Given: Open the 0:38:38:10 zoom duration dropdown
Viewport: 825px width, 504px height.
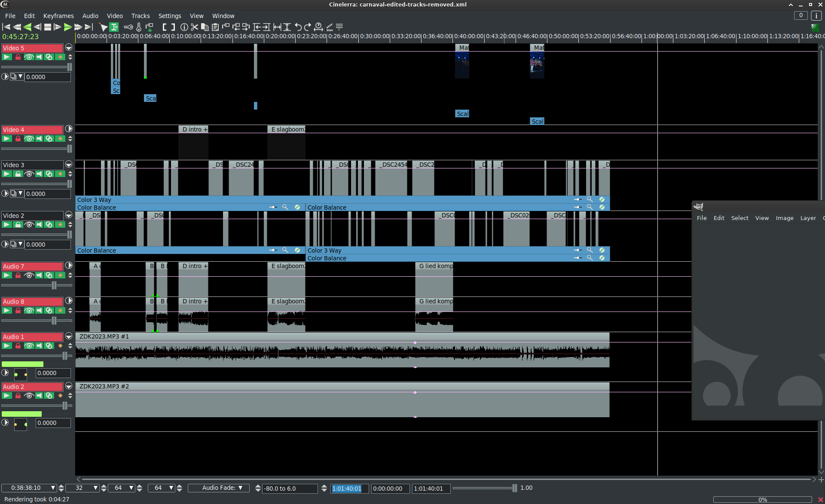Looking at the screenshot, I should click(x=53, y=488).
